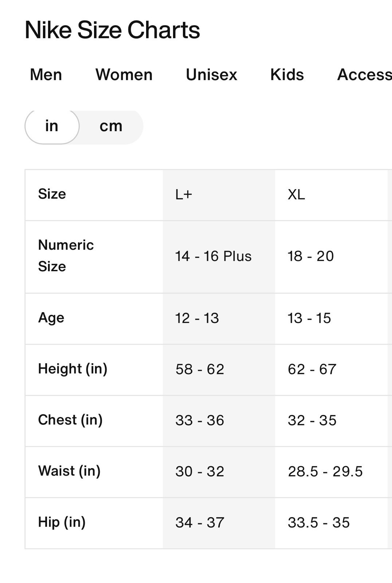Viewport: 392px width, 583px height.
Task: Click the Age row label
Action: [51, 318]
